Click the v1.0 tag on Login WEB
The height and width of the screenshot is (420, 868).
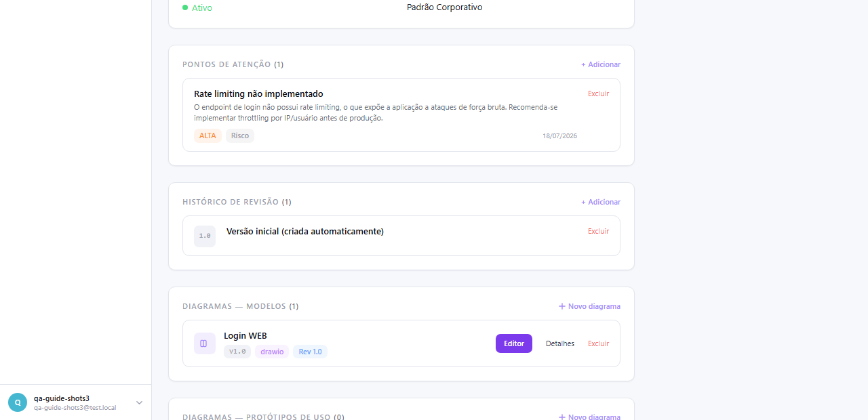pyautogui.click(x=237, y=352)
